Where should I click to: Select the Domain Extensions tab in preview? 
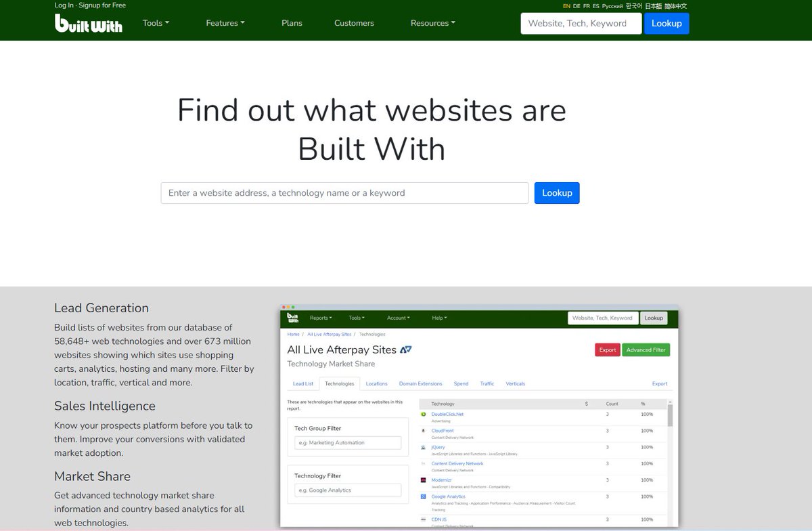[420, 384]
